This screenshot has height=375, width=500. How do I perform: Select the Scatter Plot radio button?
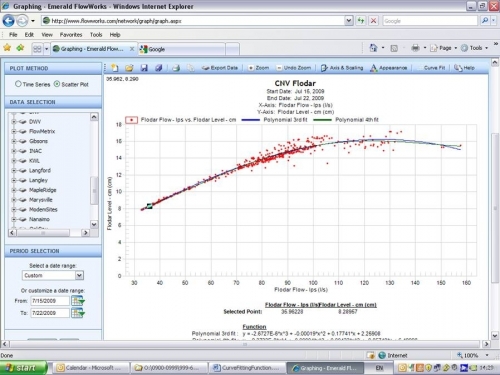57,84
